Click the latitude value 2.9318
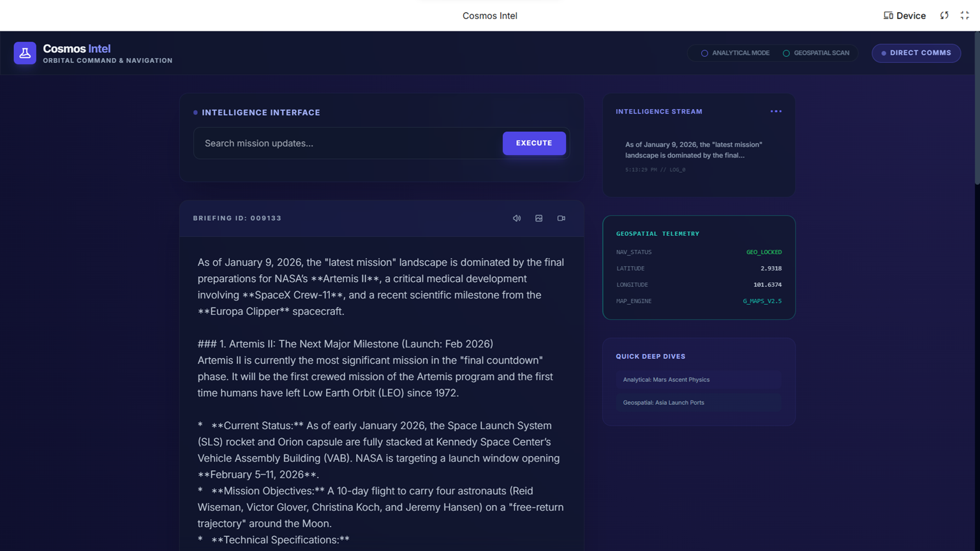 point(771,268)
